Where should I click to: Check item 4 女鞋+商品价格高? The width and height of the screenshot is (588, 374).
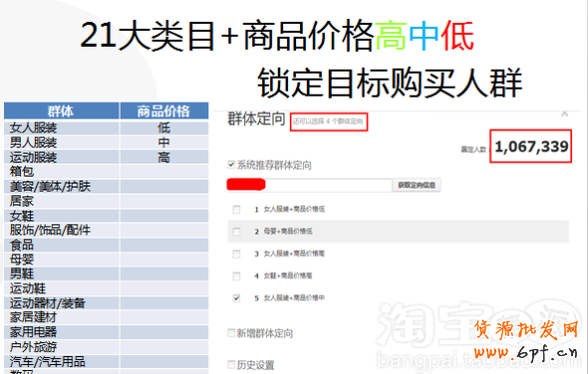pos(236,276)
